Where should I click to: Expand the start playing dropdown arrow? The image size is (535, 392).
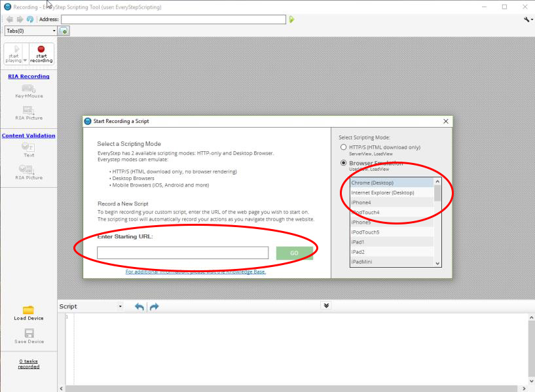point(26,60)
